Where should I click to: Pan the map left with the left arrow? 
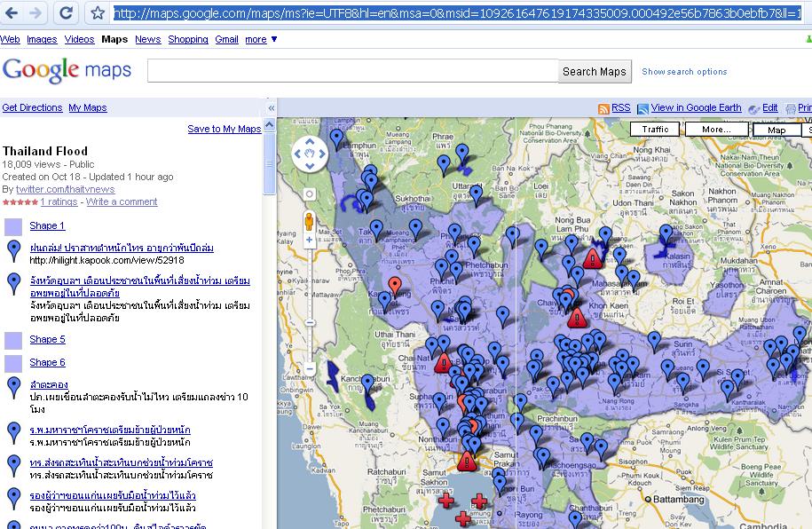coord(297,154)
